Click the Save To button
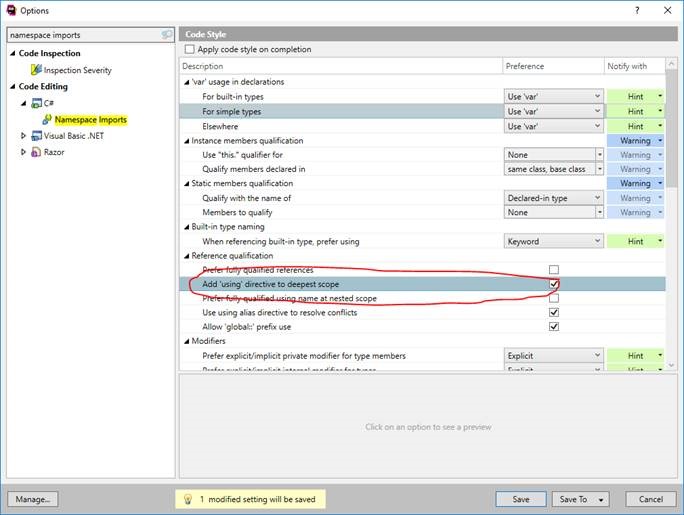684x515 pixels. pos(573,499)
